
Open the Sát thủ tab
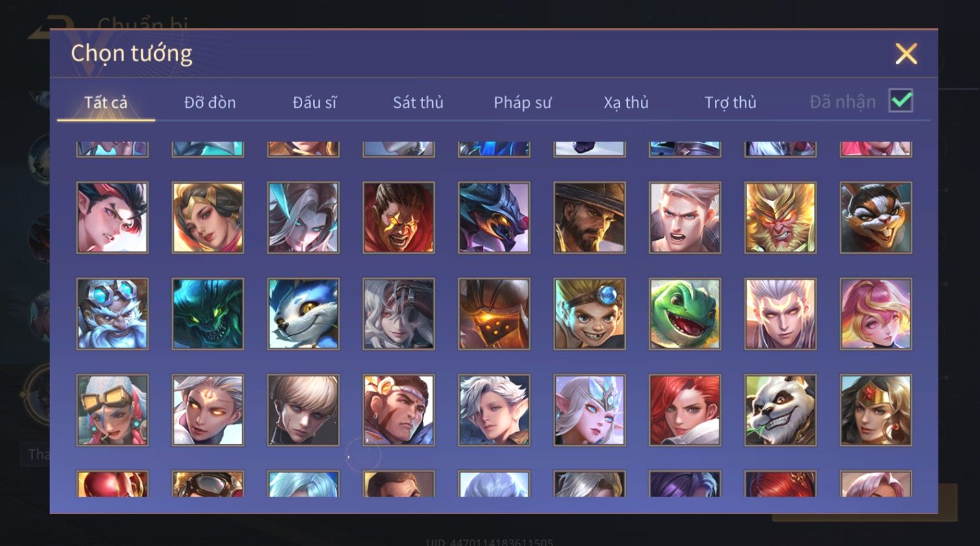click(418, 103)
